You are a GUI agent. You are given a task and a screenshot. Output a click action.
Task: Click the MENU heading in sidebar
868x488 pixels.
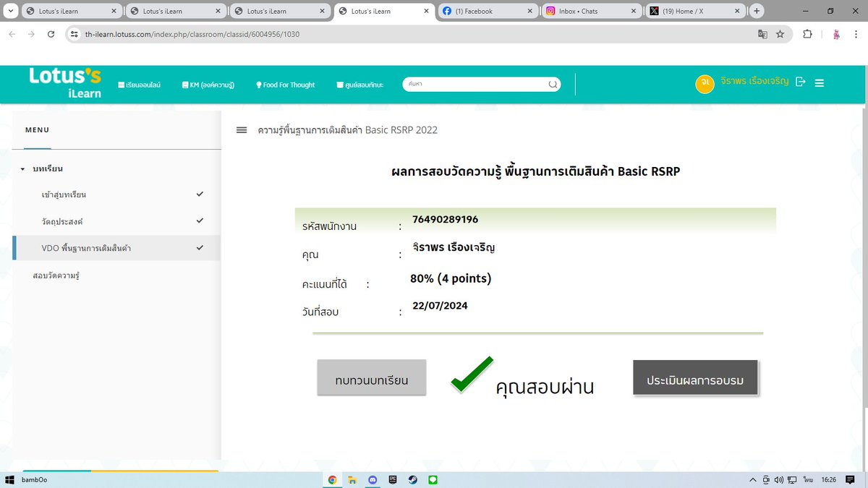[37, 130]
